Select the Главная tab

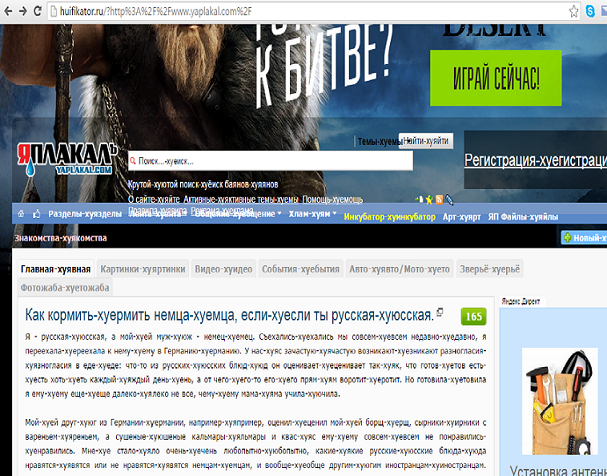pos(56,269)
